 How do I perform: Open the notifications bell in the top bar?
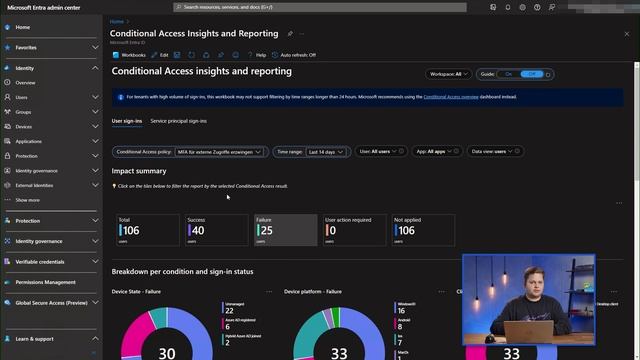508,7
